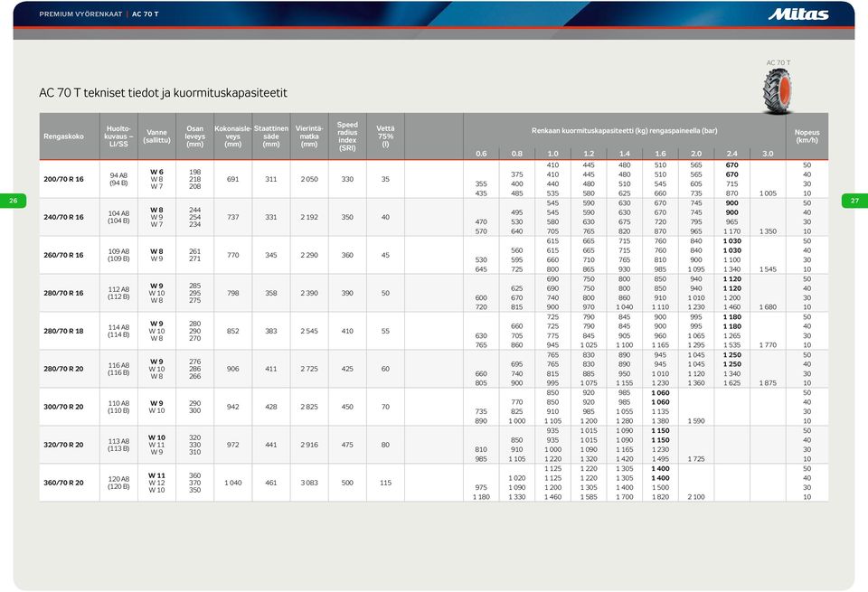
Task: Go to next page 27 button
Action: tap(854, 201)
